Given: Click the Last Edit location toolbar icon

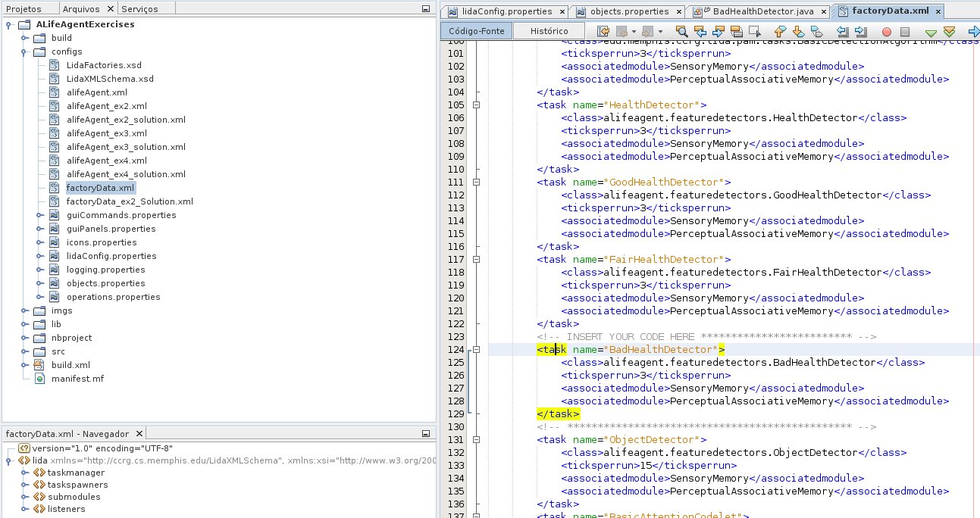Looking at the screenshot, I should (x=603, y=32).
